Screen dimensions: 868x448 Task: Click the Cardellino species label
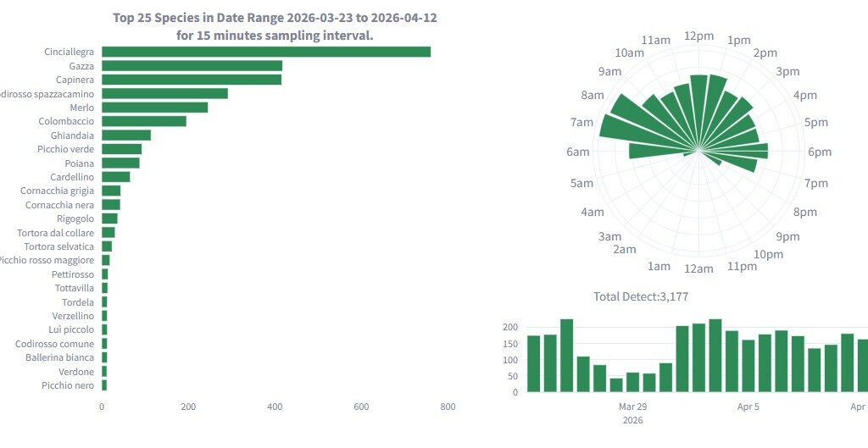click(72, 177)
